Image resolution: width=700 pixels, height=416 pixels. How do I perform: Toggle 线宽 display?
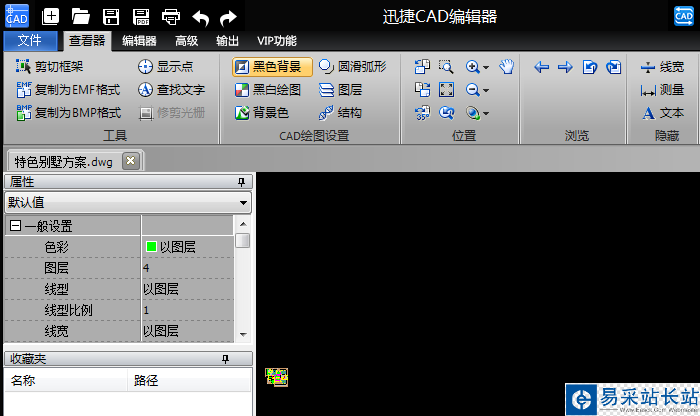[x=662, y=67]
